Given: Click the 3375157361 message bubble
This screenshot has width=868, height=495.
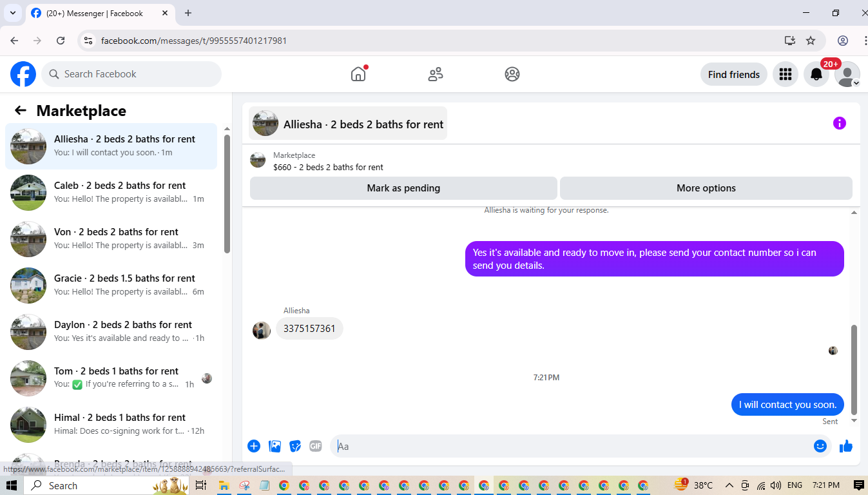Looking at the screenshot, I should pyautogui.click(x=309, y=329).
